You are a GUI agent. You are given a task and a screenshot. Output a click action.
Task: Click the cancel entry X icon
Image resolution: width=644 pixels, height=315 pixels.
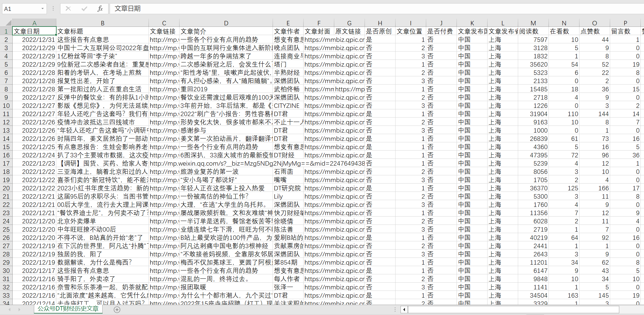pos(68,9)
